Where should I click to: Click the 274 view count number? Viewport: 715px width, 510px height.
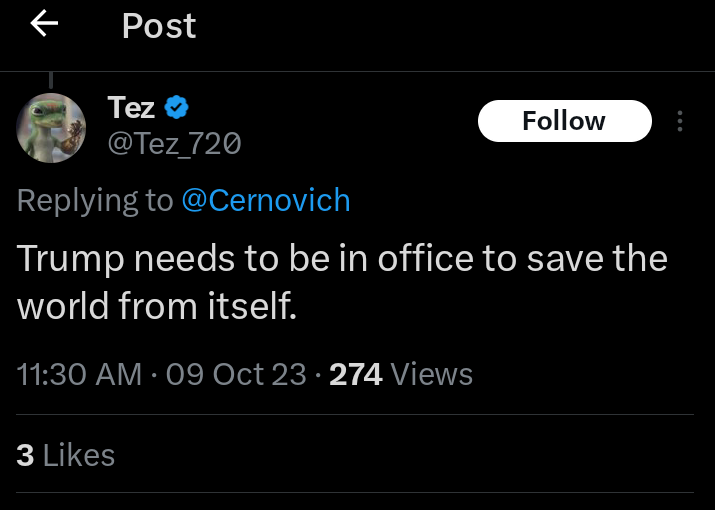click(356, 374)
